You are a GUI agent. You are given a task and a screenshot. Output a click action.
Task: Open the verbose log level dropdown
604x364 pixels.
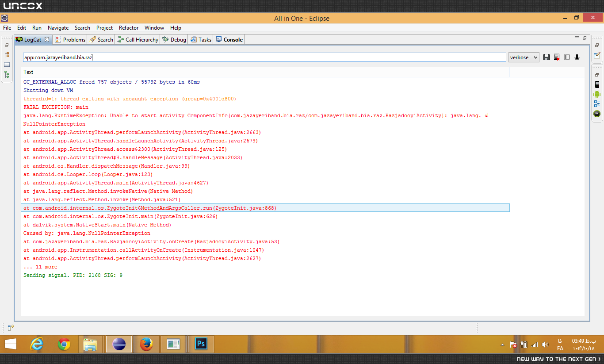click(524, 57)
